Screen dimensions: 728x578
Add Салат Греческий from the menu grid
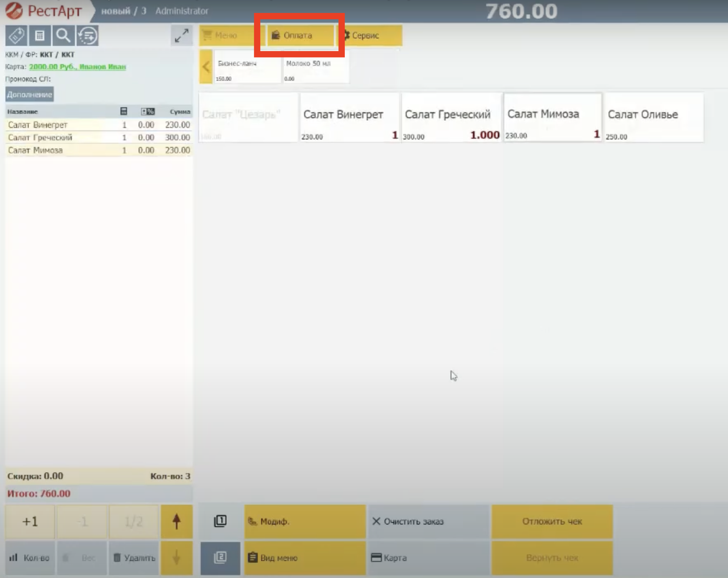(x=451, y=118)
